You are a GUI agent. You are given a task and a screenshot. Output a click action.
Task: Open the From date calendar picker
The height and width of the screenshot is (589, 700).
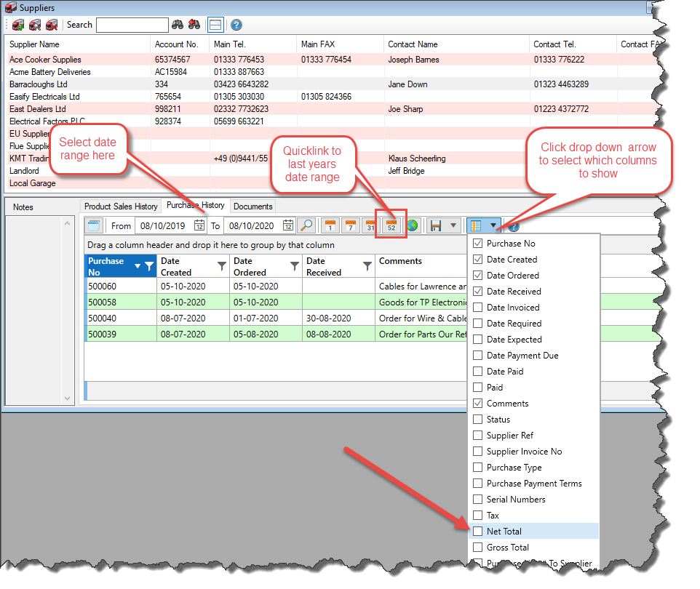click(x=199, y=226)
